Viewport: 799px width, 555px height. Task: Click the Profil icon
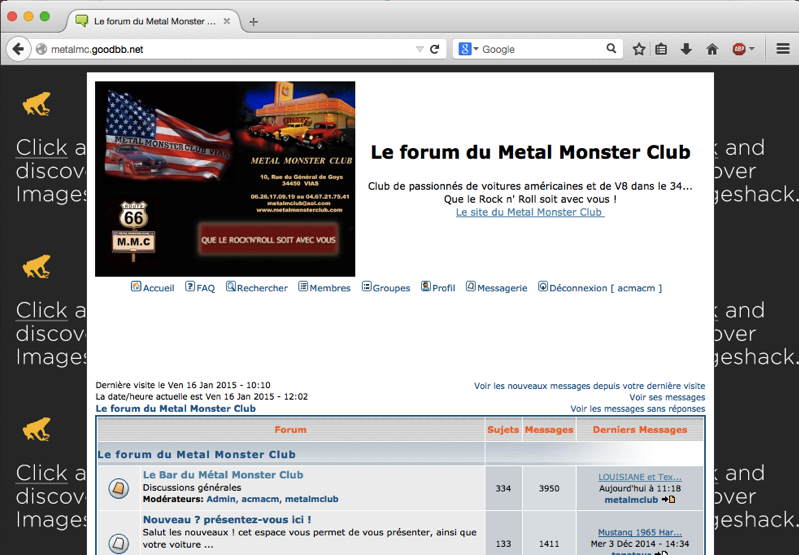pos(426,286)
